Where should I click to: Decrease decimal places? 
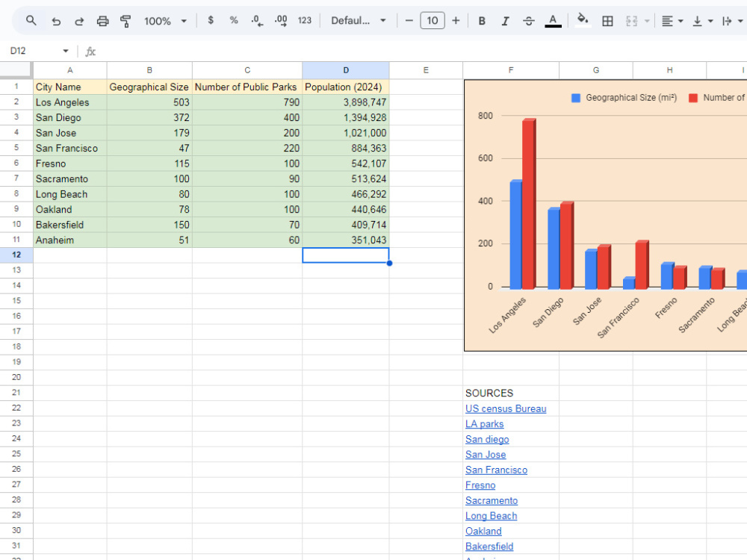(257, 20)
